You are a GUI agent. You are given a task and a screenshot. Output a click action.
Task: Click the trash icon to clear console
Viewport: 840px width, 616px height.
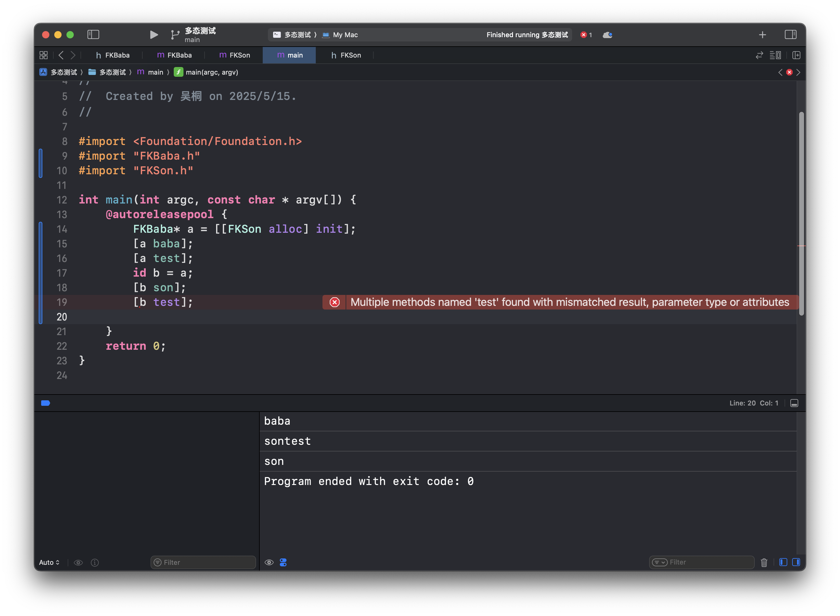click(x=764, y=562)
